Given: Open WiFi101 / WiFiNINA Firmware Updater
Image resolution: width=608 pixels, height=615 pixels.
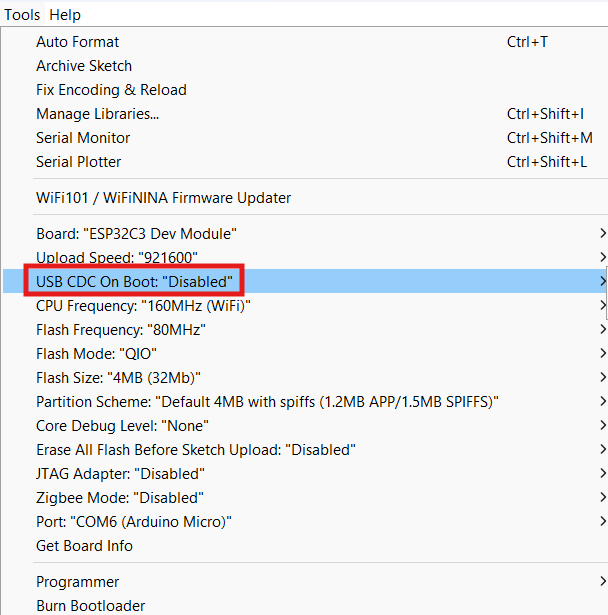Looking at the screenshot, I should point(163,198).
